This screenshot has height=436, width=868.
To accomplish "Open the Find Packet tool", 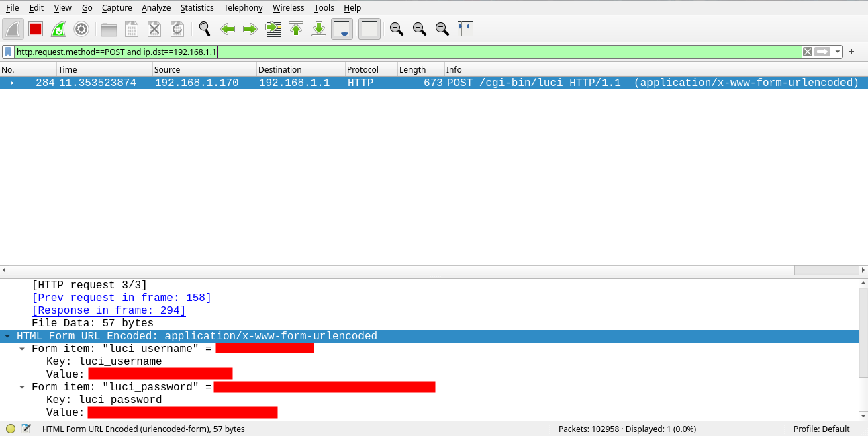I will pos(205,29).
